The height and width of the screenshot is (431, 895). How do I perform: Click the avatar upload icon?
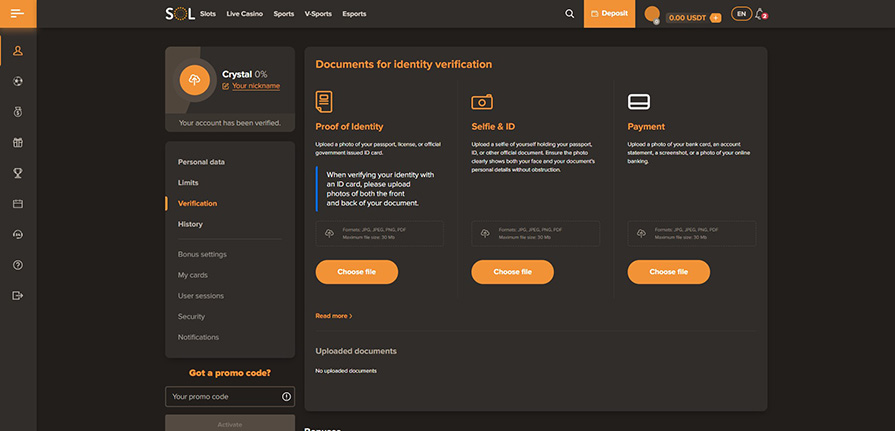194,79
